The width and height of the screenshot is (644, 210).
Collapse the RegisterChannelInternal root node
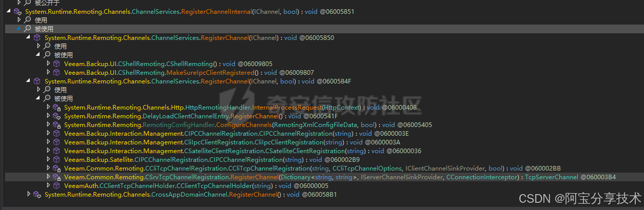[9, 11]
